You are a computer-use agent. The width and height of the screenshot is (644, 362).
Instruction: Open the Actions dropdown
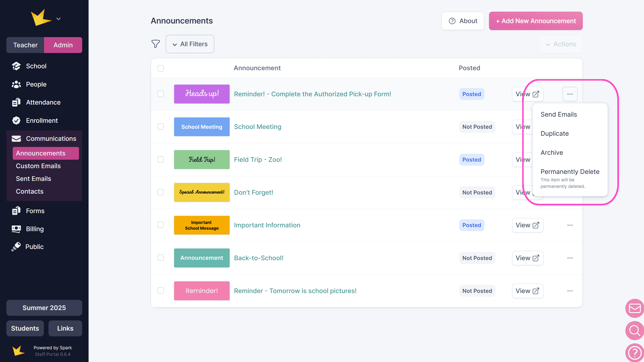pyautogui.click(x=561, y=44)
